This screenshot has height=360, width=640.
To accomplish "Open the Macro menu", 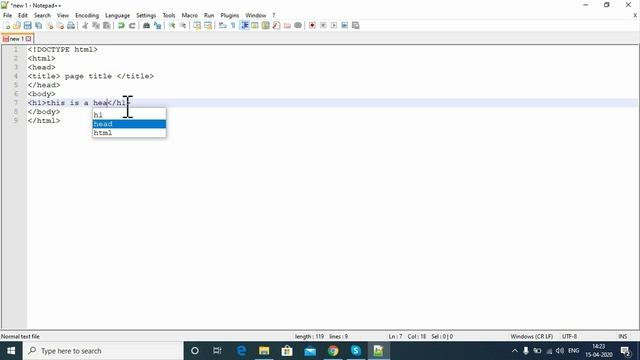I will point(190,15).
